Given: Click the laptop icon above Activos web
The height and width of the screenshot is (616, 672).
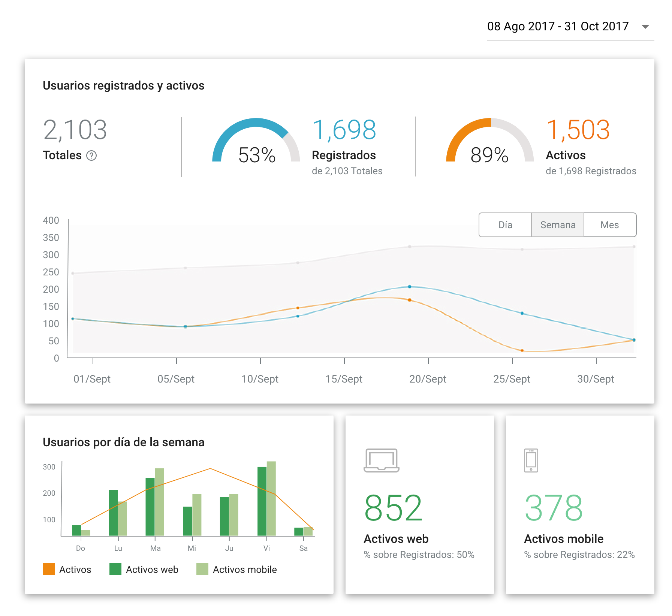Looking at the screenshot, I should click(x=381, y=460).
